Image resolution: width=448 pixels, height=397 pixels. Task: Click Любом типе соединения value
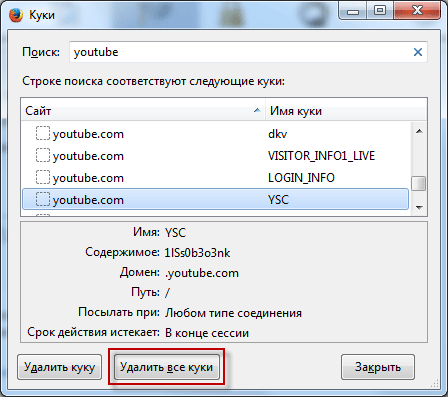click(x=233, y=313)
